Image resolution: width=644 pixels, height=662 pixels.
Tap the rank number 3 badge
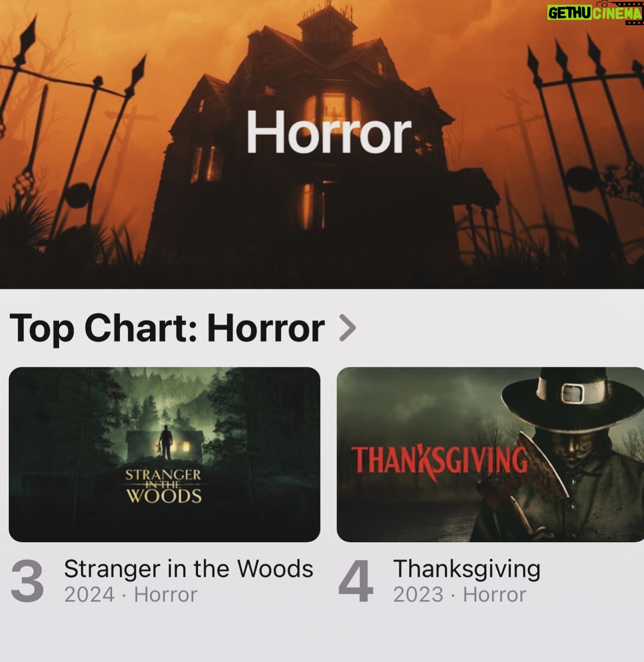pos(27,581)
